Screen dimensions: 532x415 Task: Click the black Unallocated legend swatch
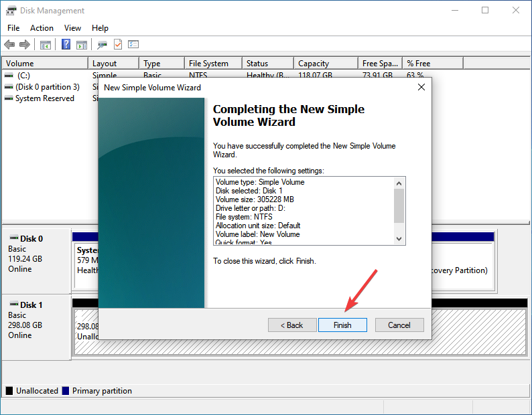click(9, 391)
